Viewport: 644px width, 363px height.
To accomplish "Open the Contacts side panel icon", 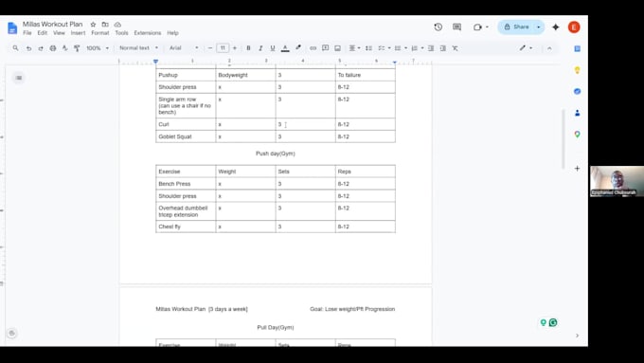I will 577,113.
